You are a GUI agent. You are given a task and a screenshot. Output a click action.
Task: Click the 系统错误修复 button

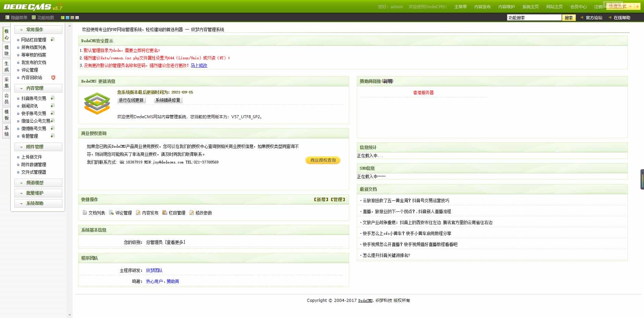tap(168, 100)
